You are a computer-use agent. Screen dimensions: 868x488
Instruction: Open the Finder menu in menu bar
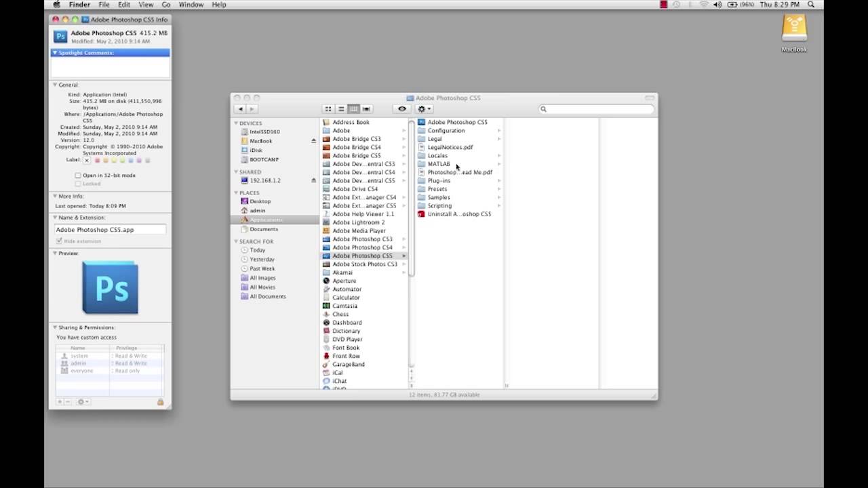pos(79,5)
